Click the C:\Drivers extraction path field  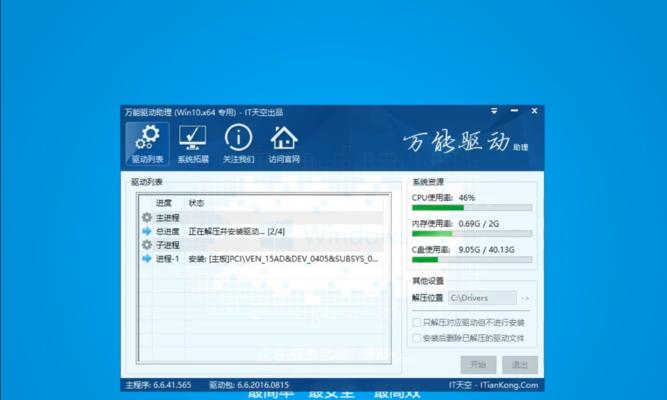pos(482,298)
